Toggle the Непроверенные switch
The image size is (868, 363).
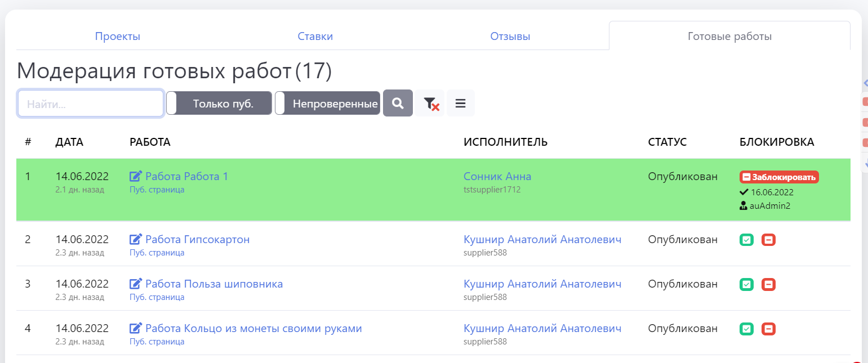(x=327, y=104)
